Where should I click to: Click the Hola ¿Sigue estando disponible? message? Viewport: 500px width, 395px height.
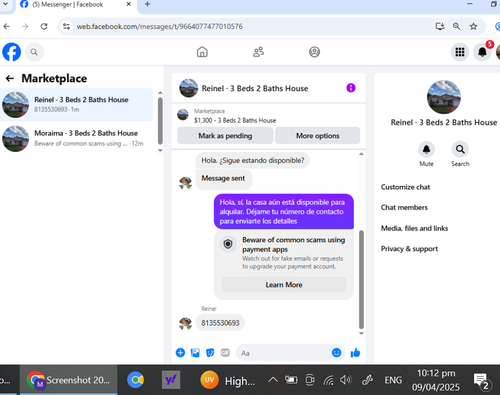point(253,160)
